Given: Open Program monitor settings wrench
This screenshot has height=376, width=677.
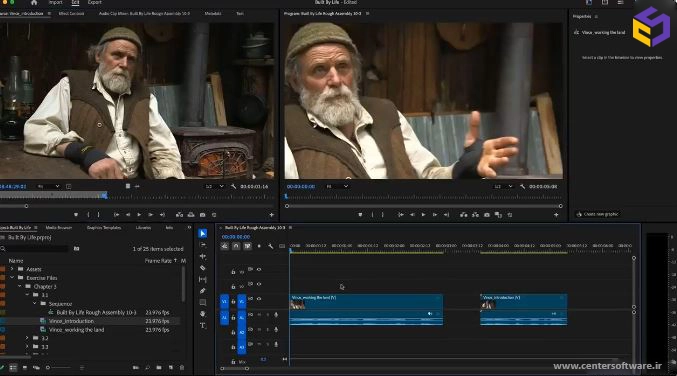Looking at the screenshot, I should pyautogui.click(x=522, y=186).
